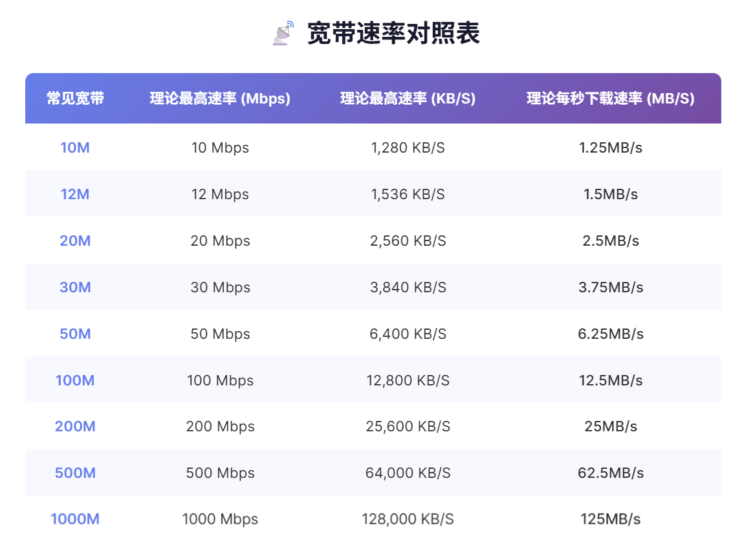
Task: Click the 1000M bandwidth label
Action: (x=75, y=519)
